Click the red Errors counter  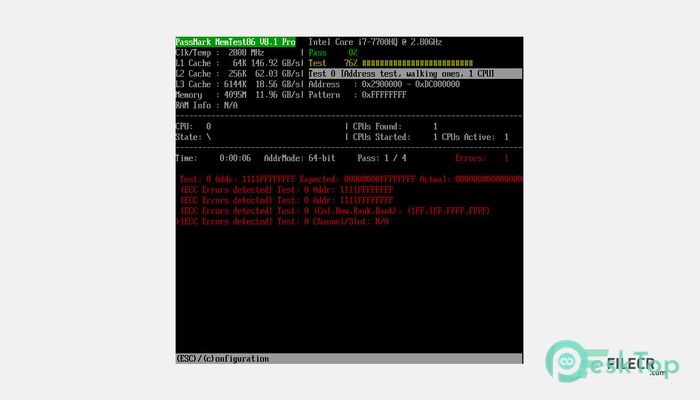click(482, 158)
